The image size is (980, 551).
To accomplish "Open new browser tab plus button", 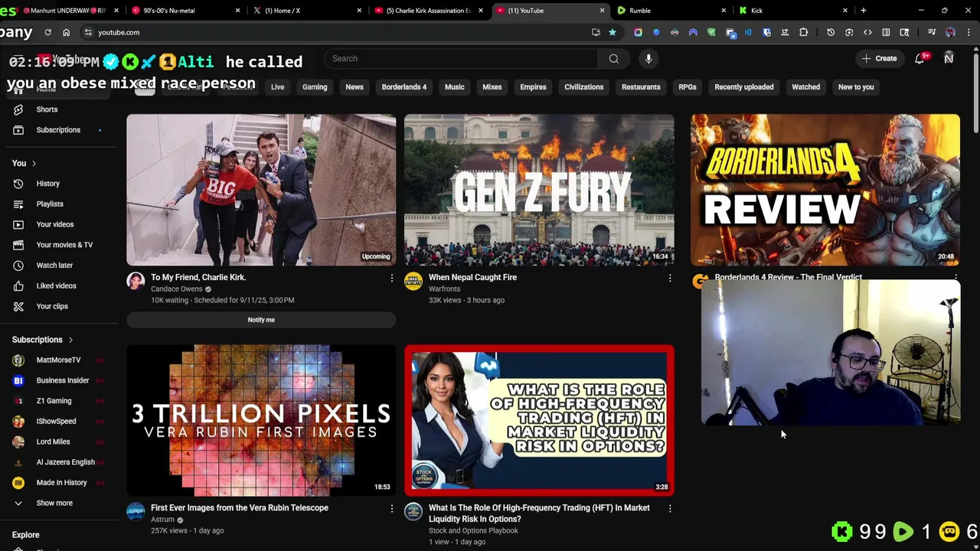I will (863, 11).
